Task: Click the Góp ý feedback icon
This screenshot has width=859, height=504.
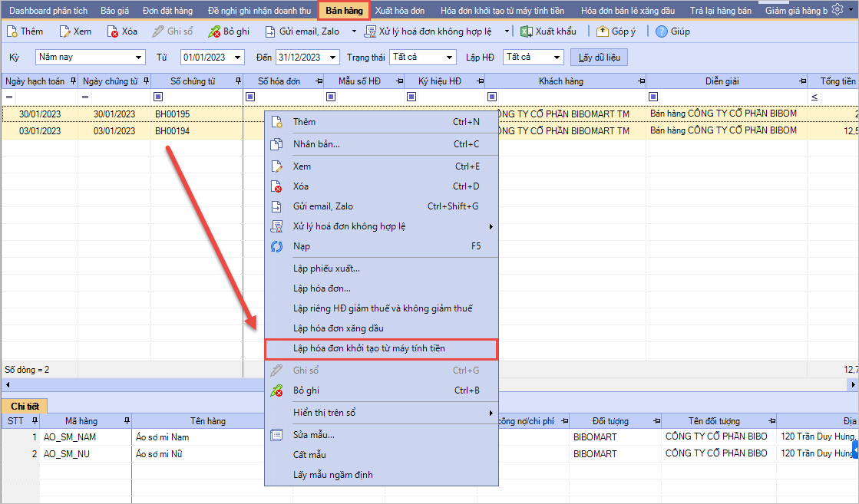Action: 603,31
